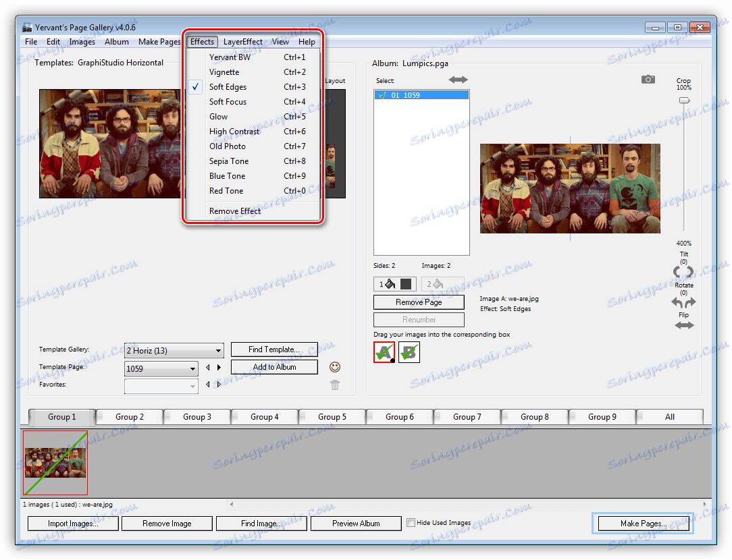
Task: Click the swap arrows icon beside Select
Action: coord(458,80)
